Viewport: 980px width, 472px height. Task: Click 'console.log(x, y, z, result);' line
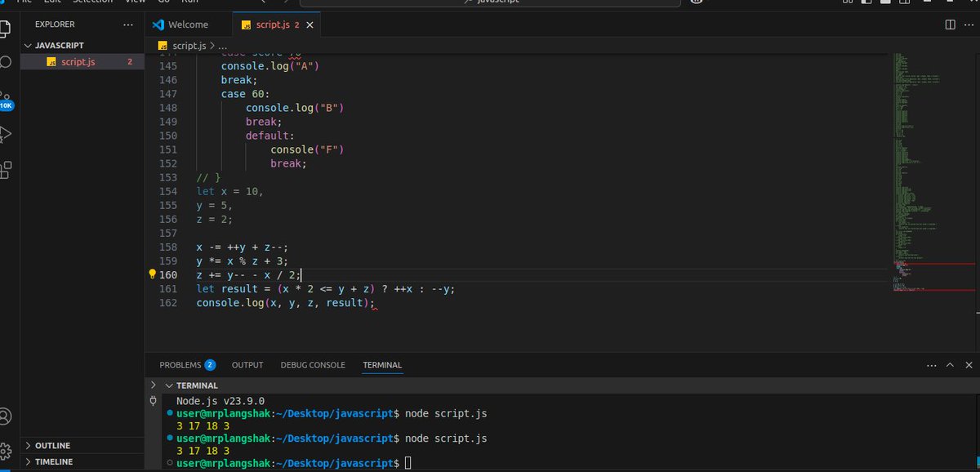click(285, 302)
